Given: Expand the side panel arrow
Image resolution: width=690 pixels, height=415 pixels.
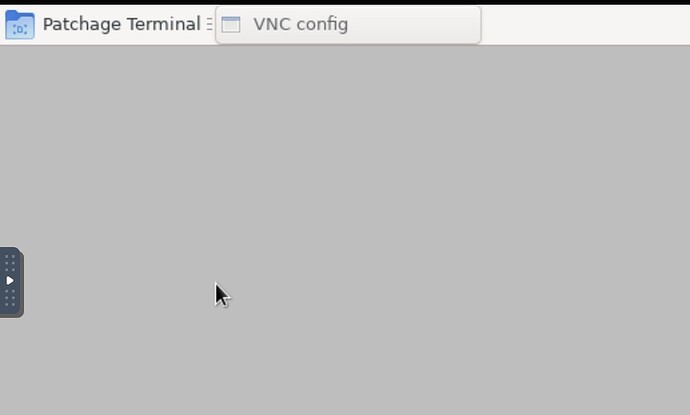Looking at the screenshot, I should coord(10,280).
